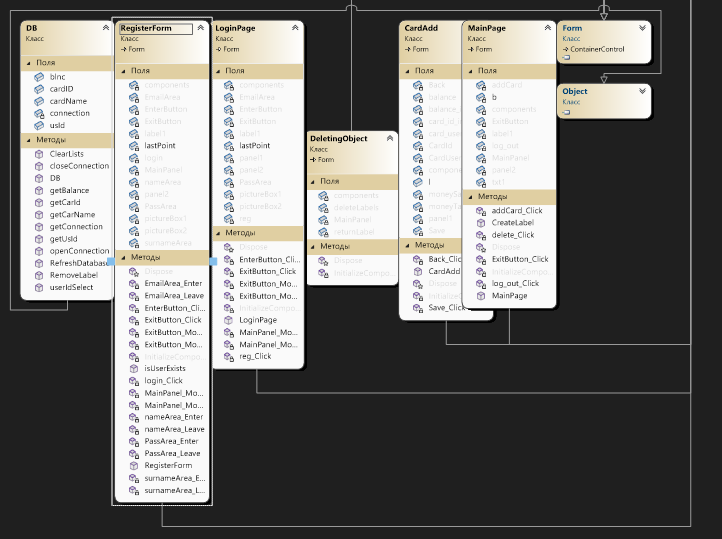
Task: Click the Object class interface lollipop icon
Action: coord(566,112)
